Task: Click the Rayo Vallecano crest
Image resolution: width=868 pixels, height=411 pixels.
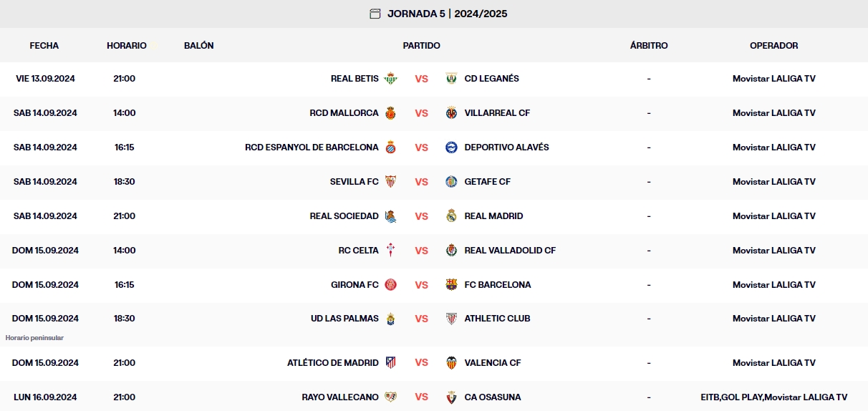Action: (x=390, y=397)
